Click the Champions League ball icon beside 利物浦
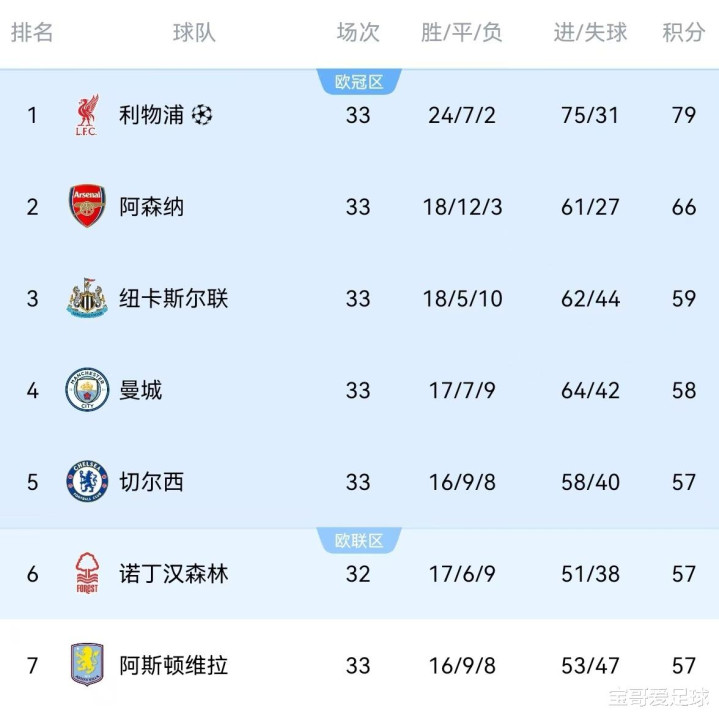The height and width of the screenshot is (720, 719). click(202, 115)
